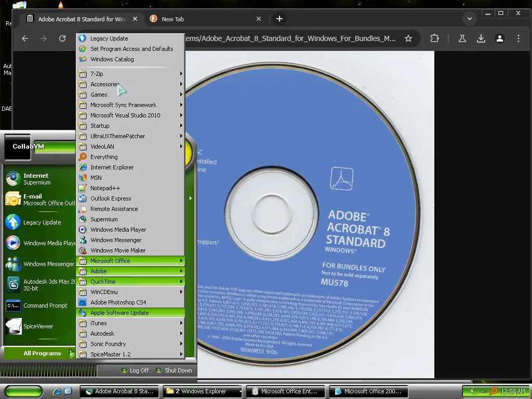Image resolution: width=532 pixels, height=399 pixels.
Task: Launch SpiceViewer from start menu
Action: click(x=39, y=326)
